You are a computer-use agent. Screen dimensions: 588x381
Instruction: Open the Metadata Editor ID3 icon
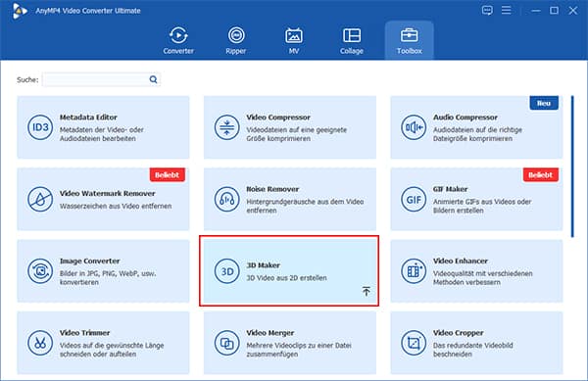pos(40,127)
